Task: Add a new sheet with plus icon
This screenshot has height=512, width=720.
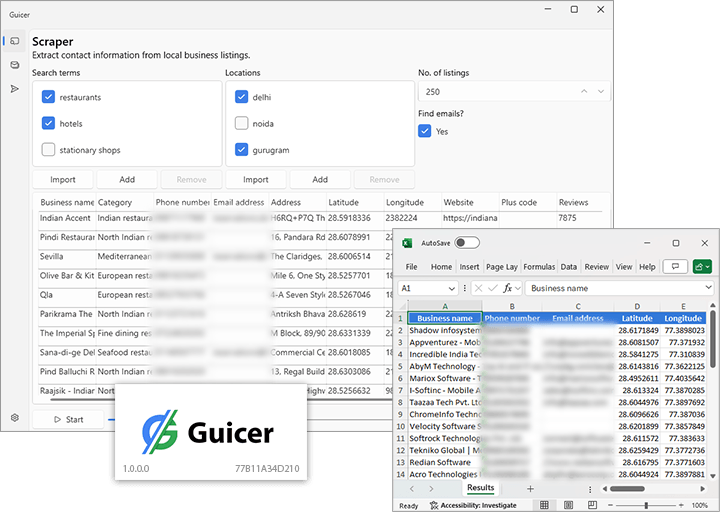Action: tap(530, 488)
